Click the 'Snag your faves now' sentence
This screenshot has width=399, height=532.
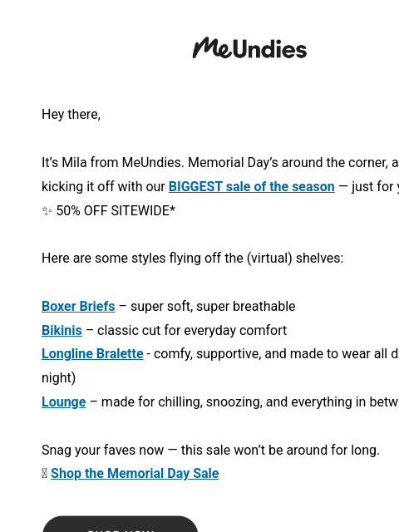click(210, 451)
